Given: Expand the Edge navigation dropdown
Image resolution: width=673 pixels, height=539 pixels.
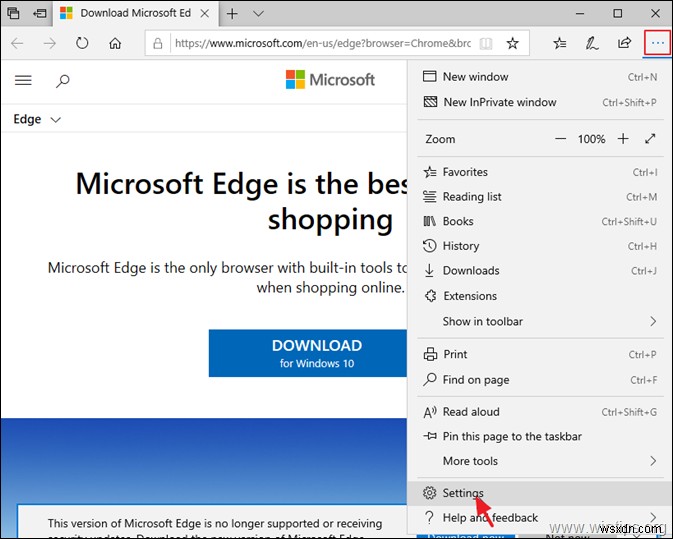Looking at the screenshot, I should tap(37, 119).
